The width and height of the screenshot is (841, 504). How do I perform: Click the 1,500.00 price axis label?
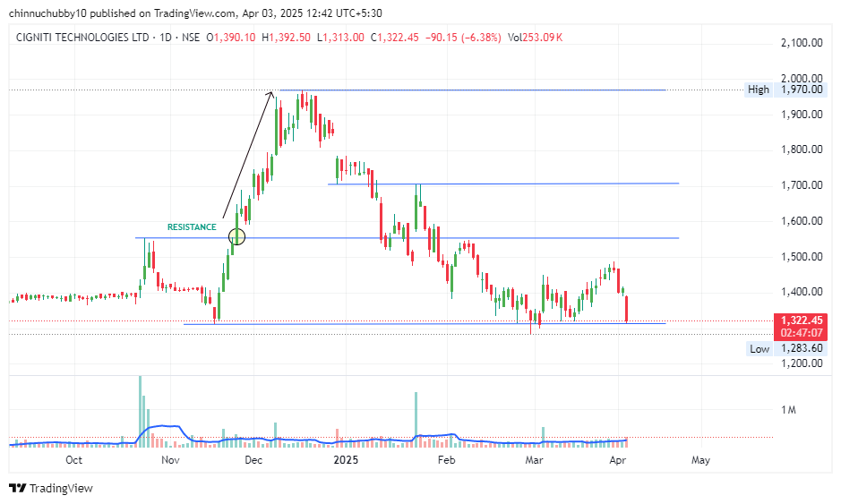(802, 257)
